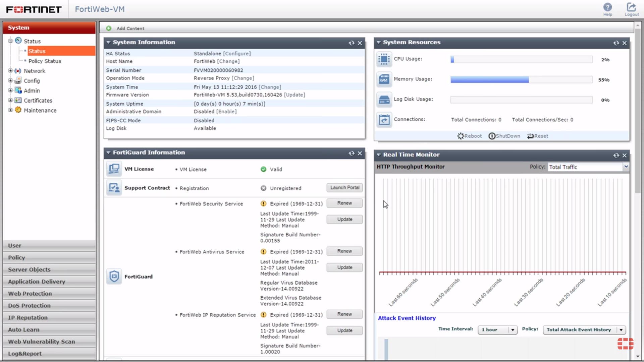
Task: Click the Reboot icon in System Resources
Action: [x=461, y=136]
